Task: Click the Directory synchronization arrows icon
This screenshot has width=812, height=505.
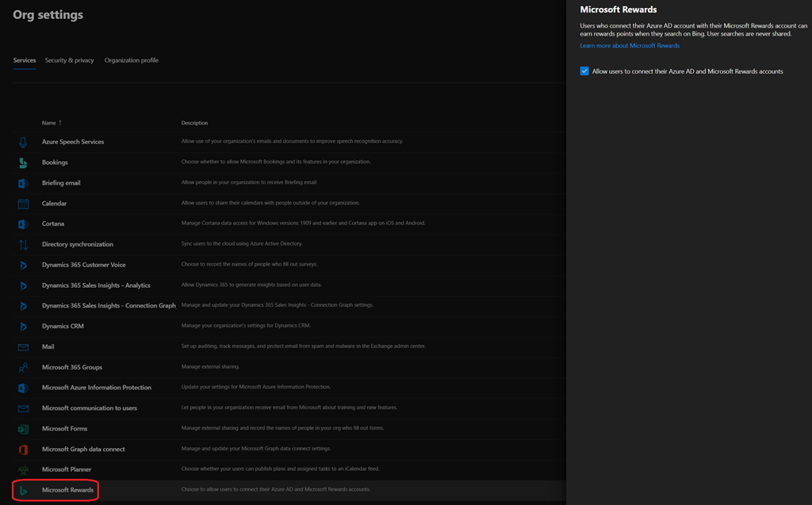Action: click(23, 244)
